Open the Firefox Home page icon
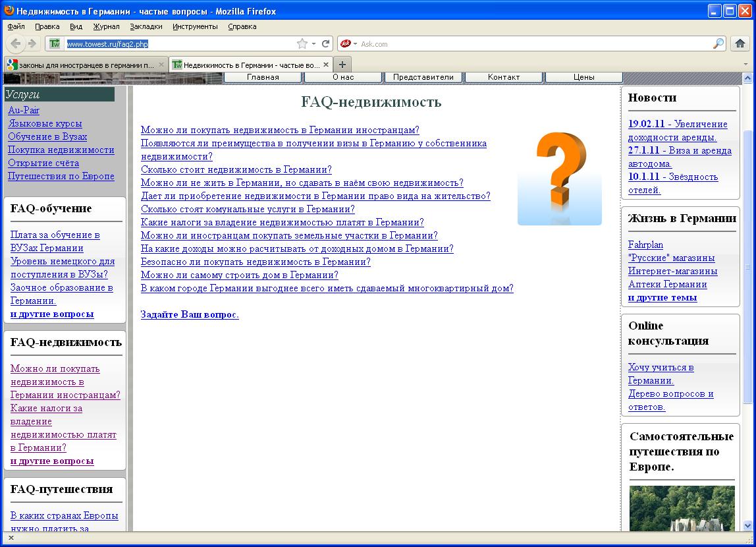This screenshot has width=756, height=547. coord(740,43)
